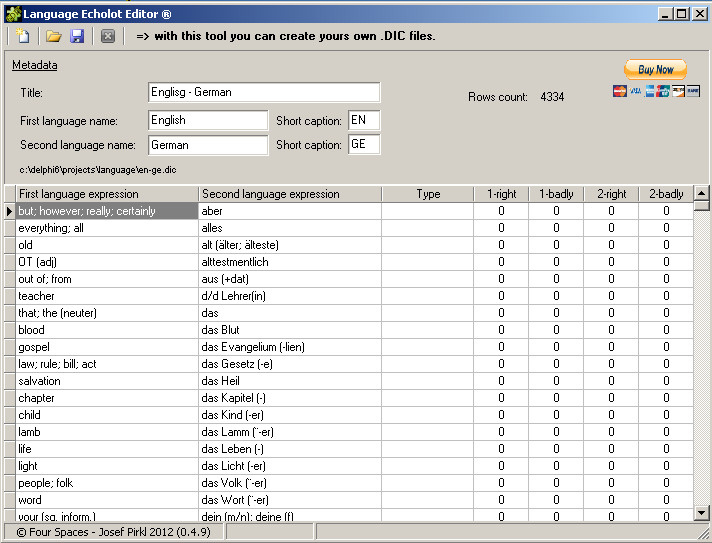
Task: Select the 'das Volk ("-er)' cell
Action: pyautogui.click(x=290, y=483)
